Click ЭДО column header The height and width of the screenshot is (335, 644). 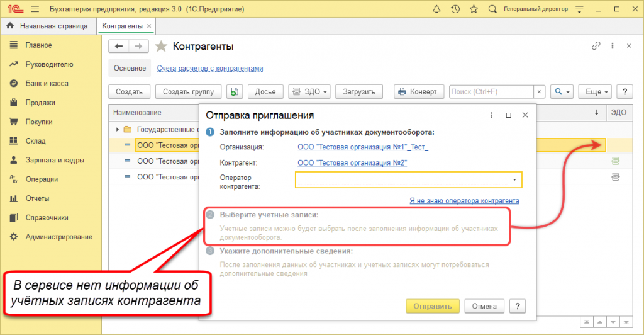(x=619, y=112)
